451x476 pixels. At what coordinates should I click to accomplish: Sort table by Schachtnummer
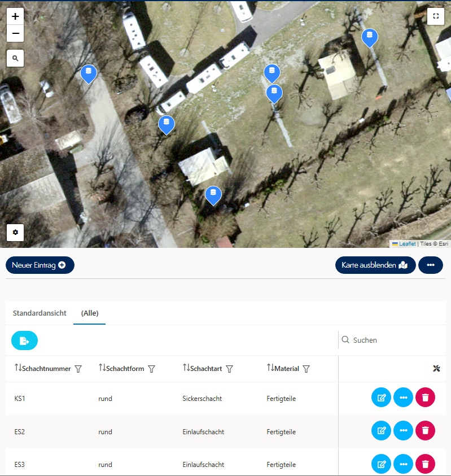[x=18, y=368]
